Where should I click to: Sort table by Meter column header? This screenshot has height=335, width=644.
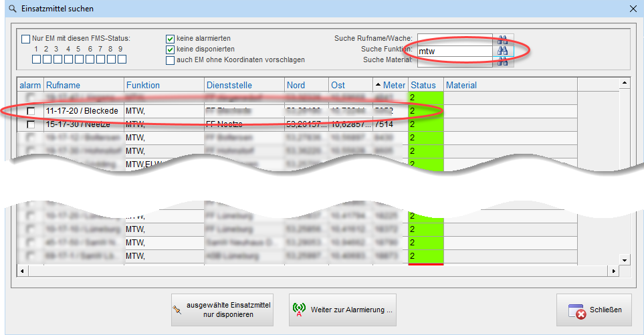(x=390, y=85)
